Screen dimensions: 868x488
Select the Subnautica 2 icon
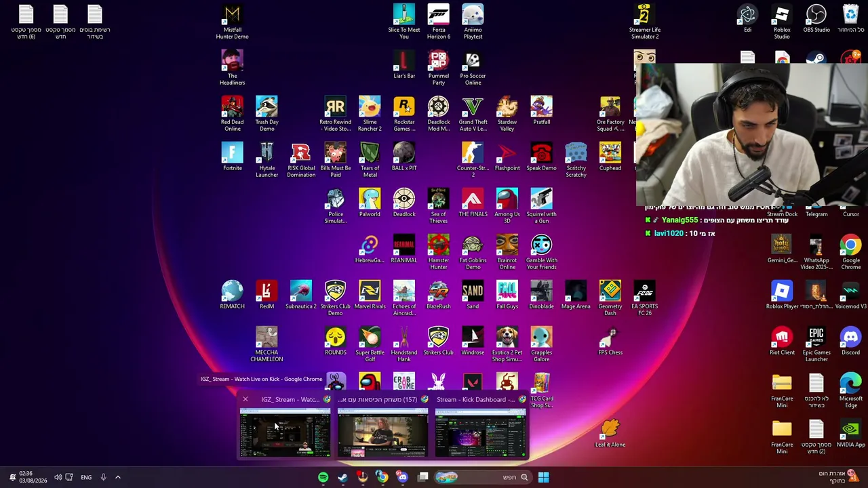[301, 295]
